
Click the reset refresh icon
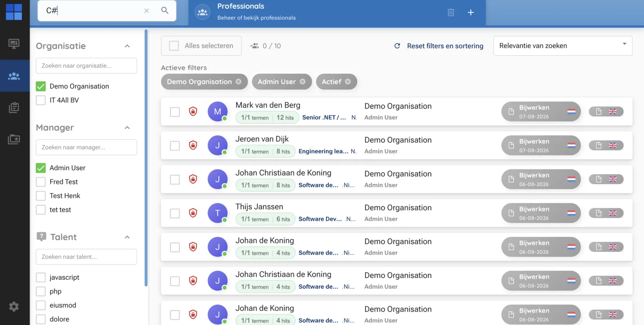(397, 46)
